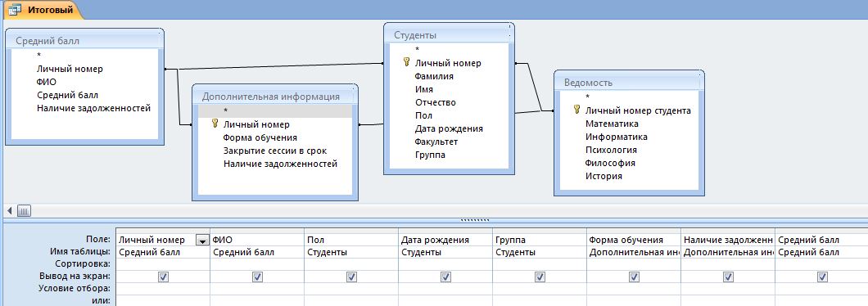
Task: Click Дата рождения cell in grid Поле row
Action: 445,241
